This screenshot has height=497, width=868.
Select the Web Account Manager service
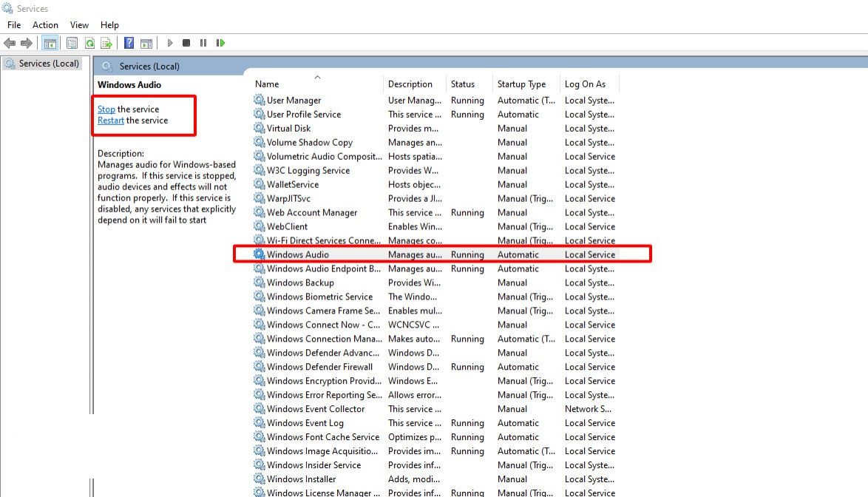[435, 212]
